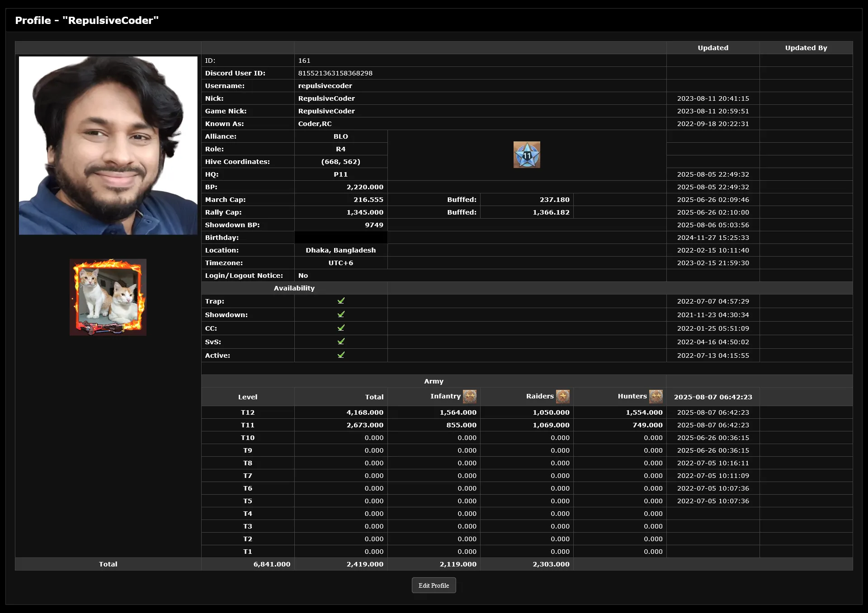Click the Infantry troop type icon
Viewport: 868px width, 613px height.
(470, 397)
